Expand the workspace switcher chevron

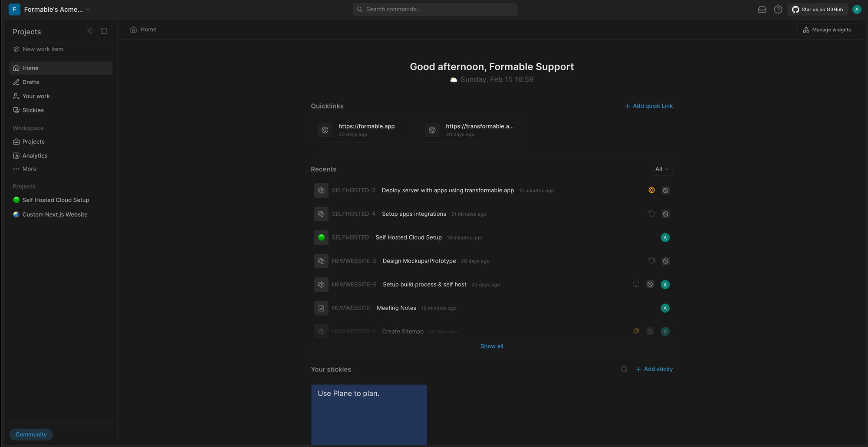89,9
